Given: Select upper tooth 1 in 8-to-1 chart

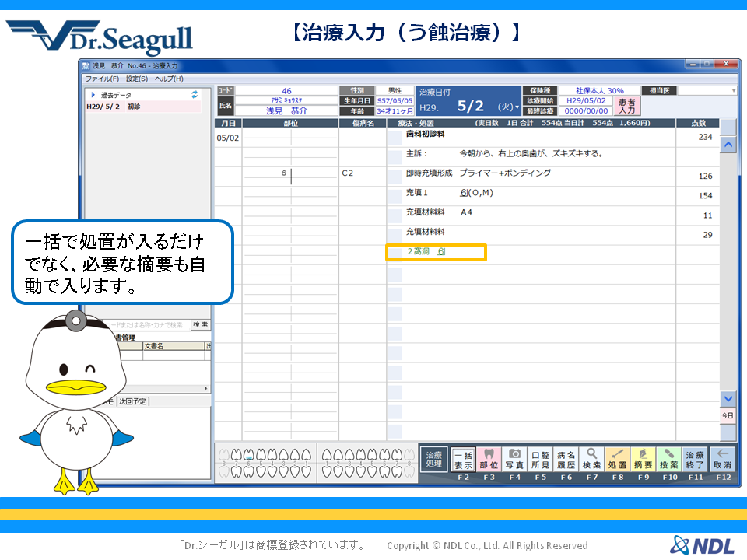Looking at the screenshot, I should [307, 455].
